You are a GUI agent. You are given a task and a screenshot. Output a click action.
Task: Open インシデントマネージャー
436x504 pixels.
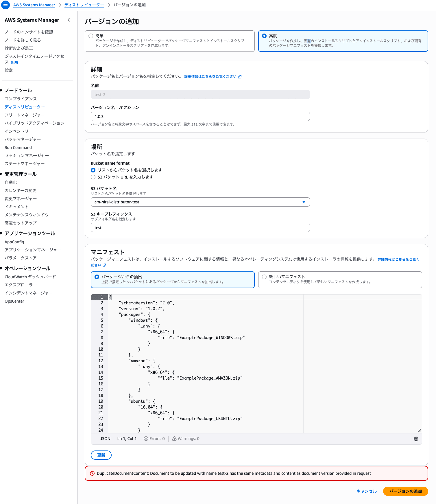pyautogui.click(x=29, y=293)
